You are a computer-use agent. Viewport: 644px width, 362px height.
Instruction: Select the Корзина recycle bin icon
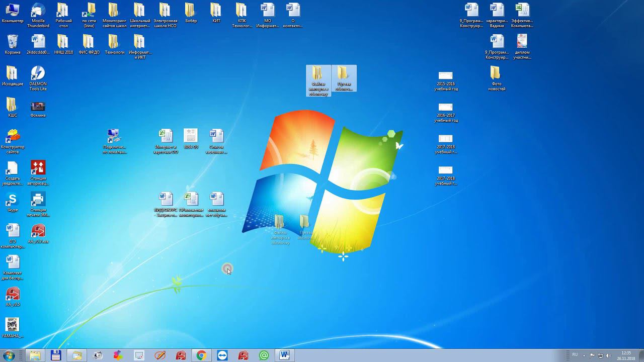[13, 42]
